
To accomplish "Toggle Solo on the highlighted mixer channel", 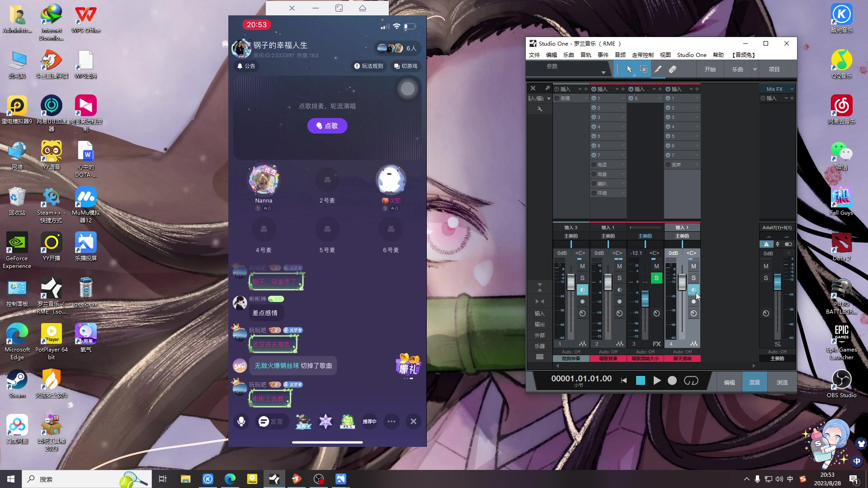I will pos(693,278).
